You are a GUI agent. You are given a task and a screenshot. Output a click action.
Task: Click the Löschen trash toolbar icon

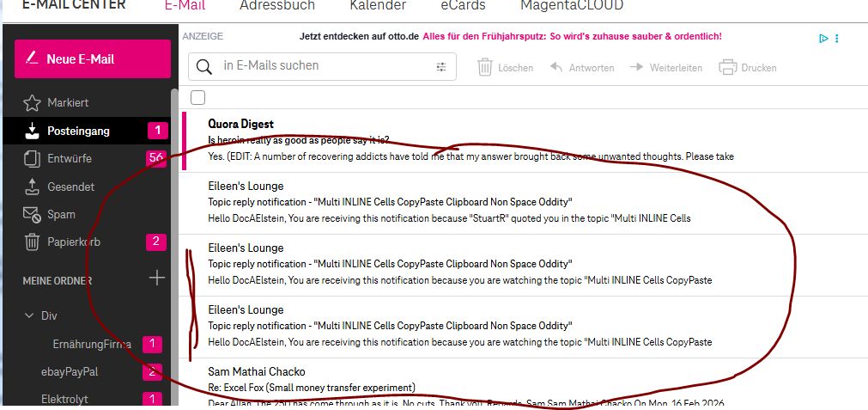coord(485,67)
